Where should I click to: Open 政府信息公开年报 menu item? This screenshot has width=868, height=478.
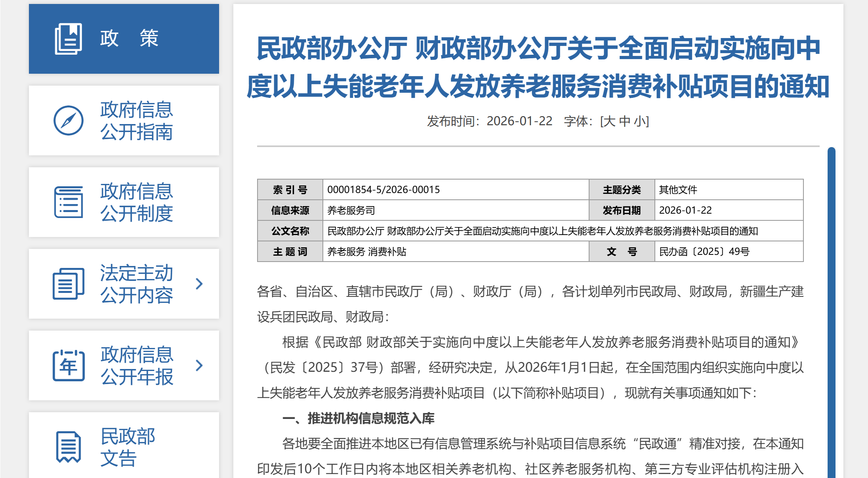click(x=124, y=365)
